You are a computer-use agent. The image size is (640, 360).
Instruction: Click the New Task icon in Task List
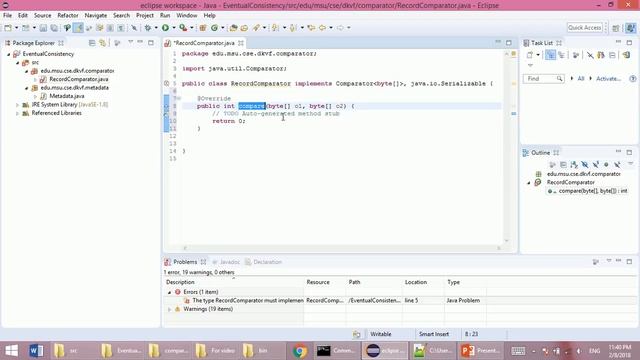pyautogui.click(x=530, y=55)
